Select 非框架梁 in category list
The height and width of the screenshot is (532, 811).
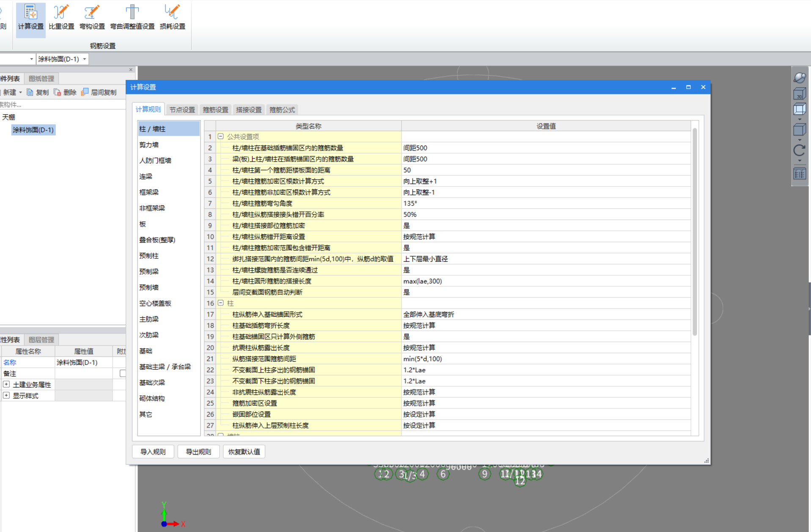pos(168,208)
